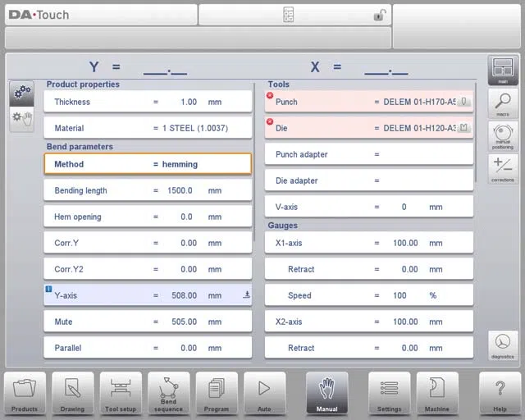Select the gear-and-hand view
525x420 pixels.
[x=22, y=119]
